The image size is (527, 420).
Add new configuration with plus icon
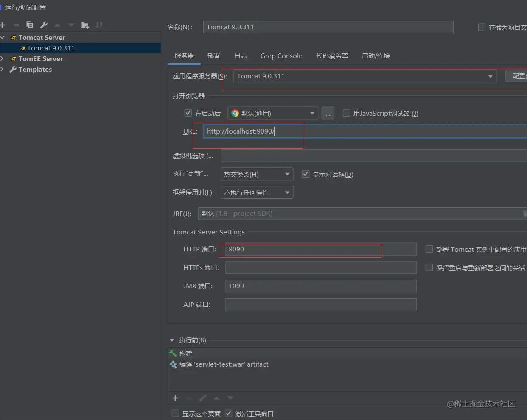[x=3, y=25]
